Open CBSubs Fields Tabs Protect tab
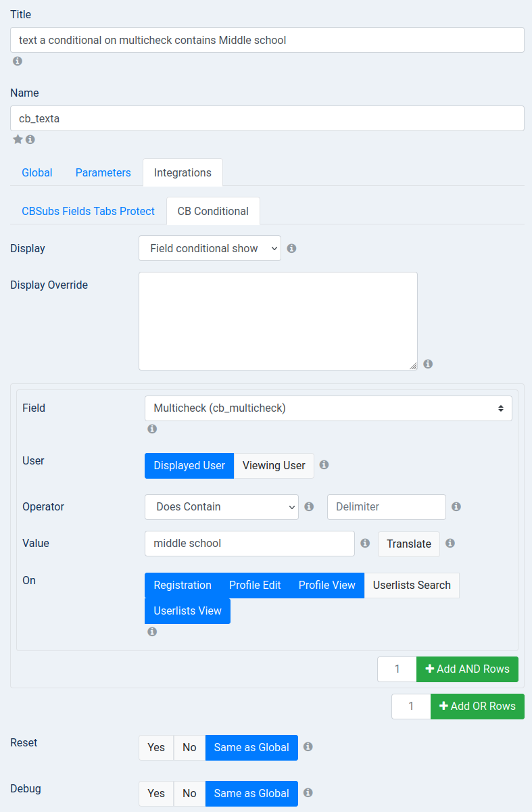This screenshot has height=812, width=532. [x=89, y=211]
